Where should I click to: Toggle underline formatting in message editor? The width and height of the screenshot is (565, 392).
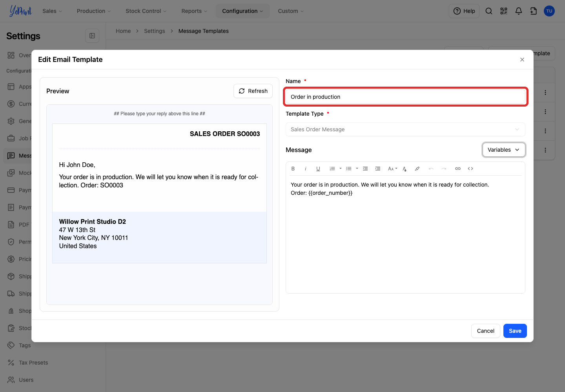[318, 169]
